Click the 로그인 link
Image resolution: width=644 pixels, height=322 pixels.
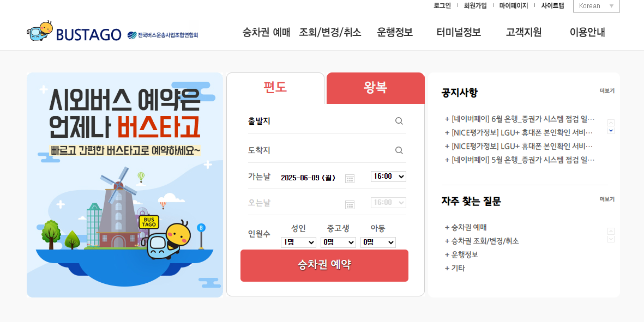(442, 6)
